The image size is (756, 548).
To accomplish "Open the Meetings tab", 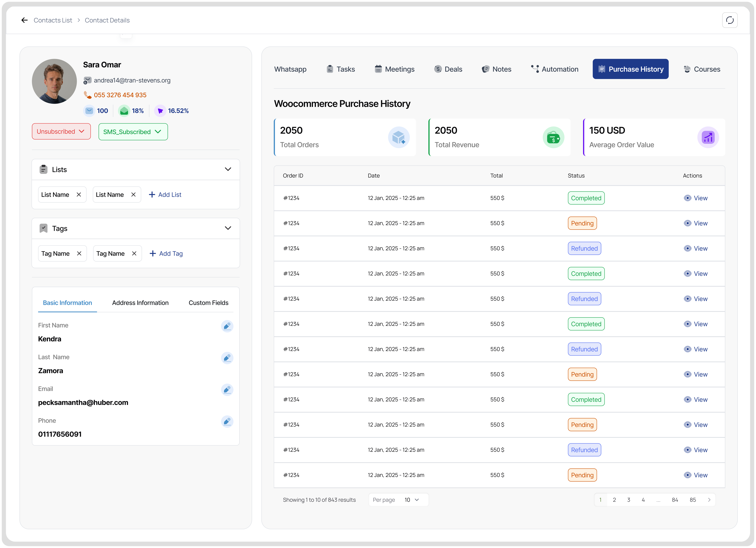I will (x=395, y=69).
